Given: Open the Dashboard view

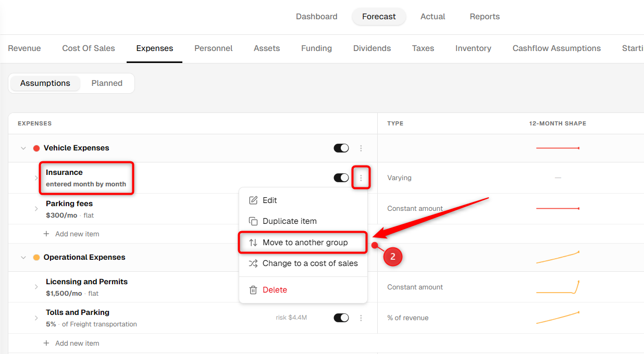Looking at the screenshot, I should [317, 17].
